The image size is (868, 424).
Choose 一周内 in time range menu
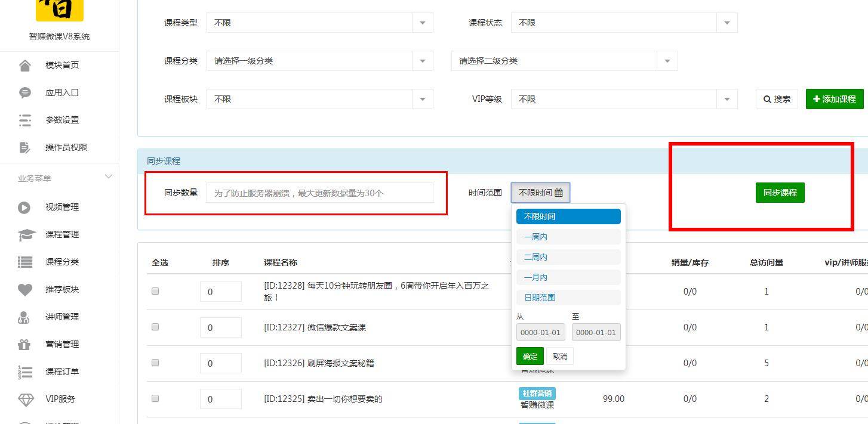click(x=568, y=237)
